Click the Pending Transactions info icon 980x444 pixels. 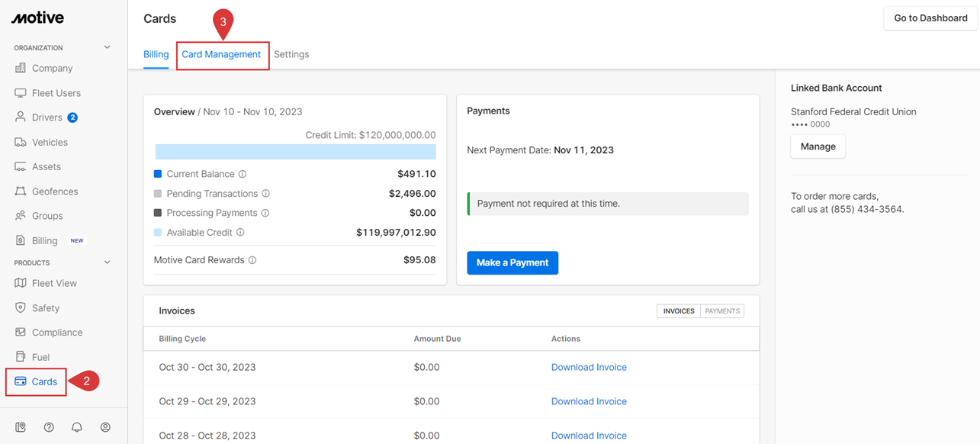pyautogui.click(x=265, y=194)
